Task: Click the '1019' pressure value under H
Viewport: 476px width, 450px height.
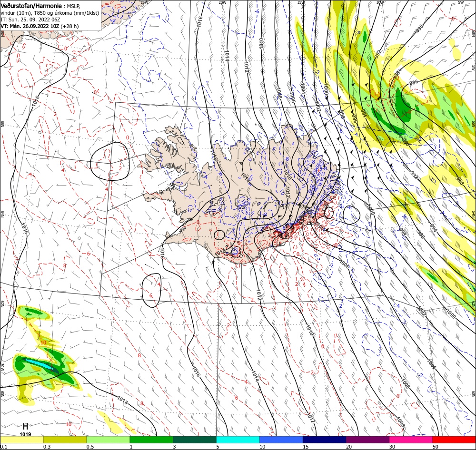Action: [x=26, y=434]
